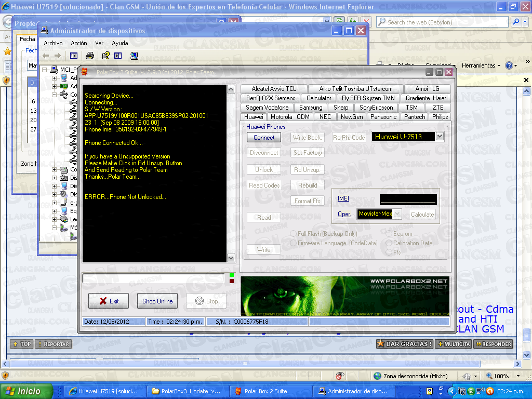The height and width of the screenshot is (399, 532).
Task: Click the yellow question mark icon on the taskbar
Action: (429, 391)
